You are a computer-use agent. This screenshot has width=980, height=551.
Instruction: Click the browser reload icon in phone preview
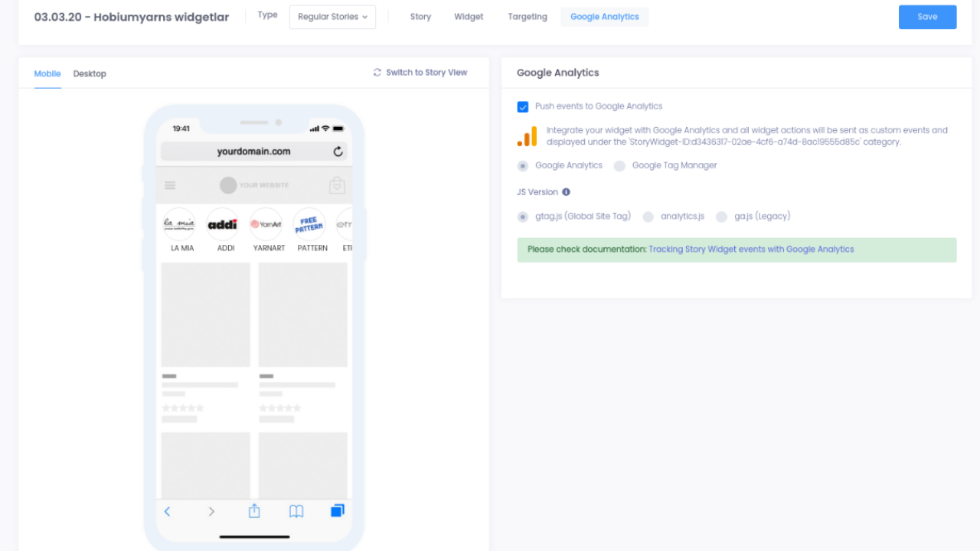(338, 152)
